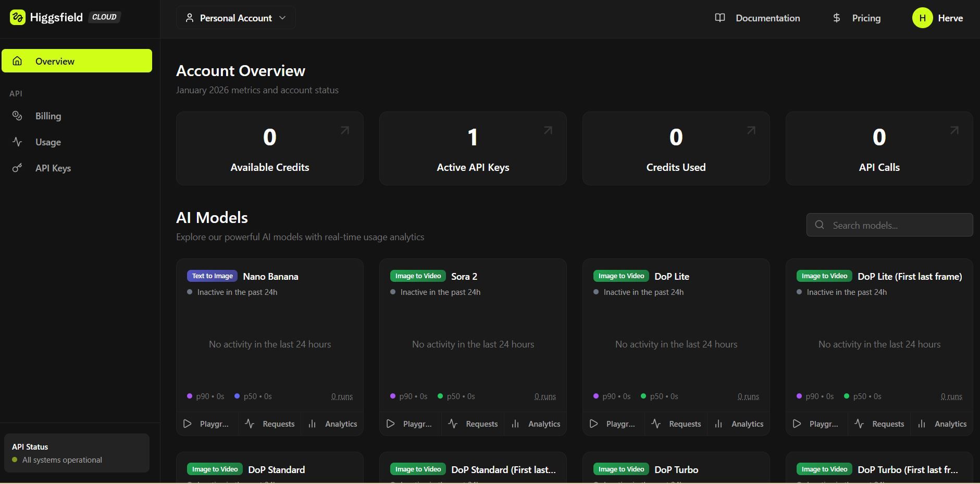Screen dimensions: 980x484
Task: View Requests for Sora 2 model
Action: click(473, 424)
